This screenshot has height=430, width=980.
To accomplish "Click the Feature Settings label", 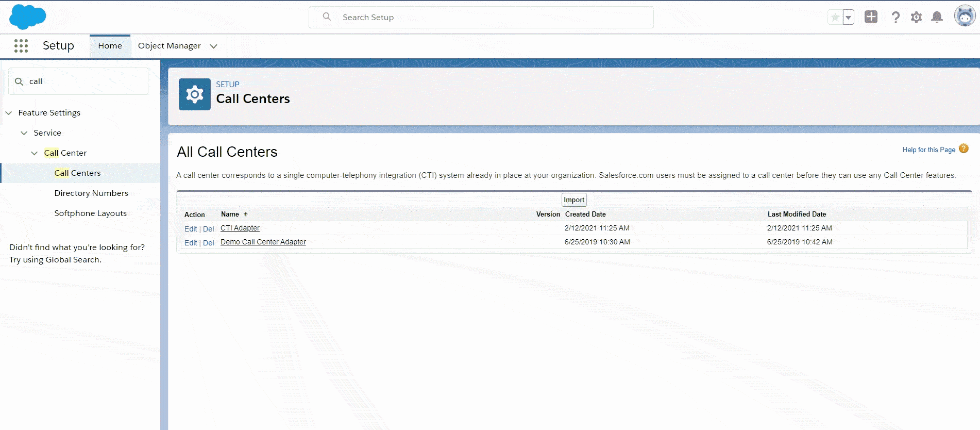I will [49, 113].
